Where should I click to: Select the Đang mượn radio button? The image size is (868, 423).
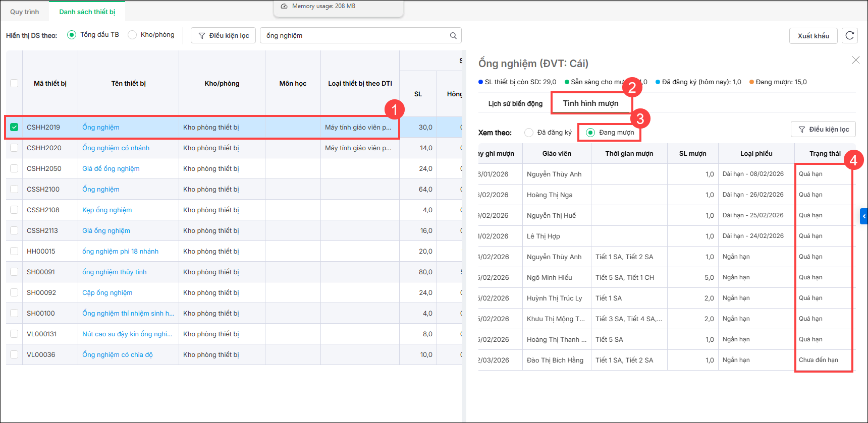(x=590, y=133)
